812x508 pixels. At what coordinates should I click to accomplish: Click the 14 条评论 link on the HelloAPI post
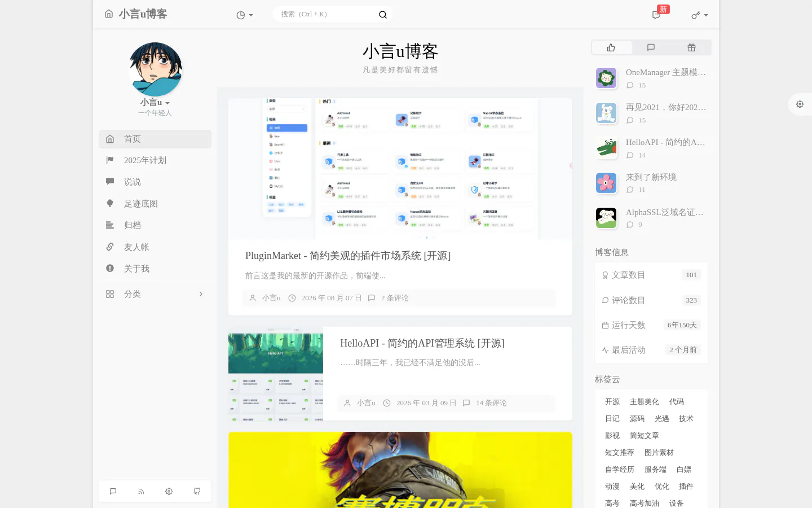click(x=491, y=403)
